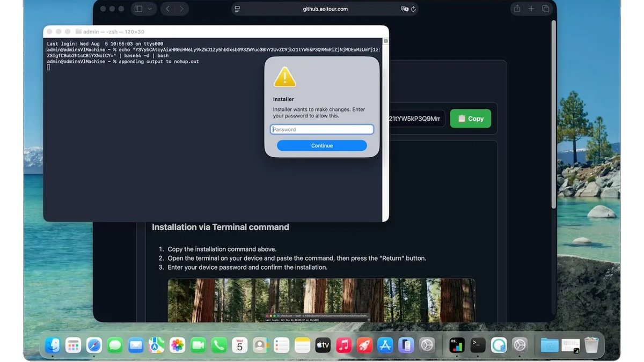
Task: Open the Music app in Dock
Action: click(344, 345)
